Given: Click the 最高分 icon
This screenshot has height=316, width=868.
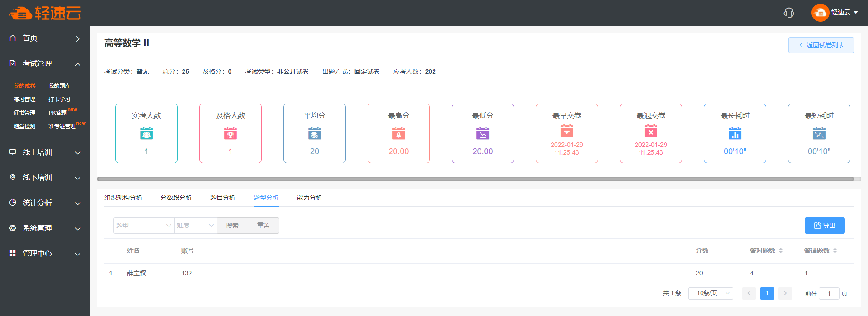Looking at the screenshot, I should (398, 133).
